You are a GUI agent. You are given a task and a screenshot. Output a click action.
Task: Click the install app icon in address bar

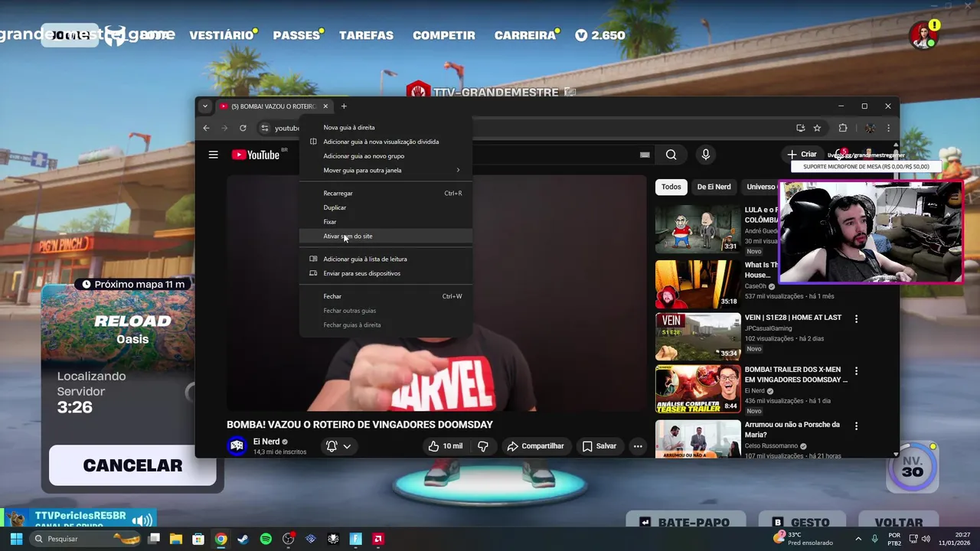click(x=800, y=128)
